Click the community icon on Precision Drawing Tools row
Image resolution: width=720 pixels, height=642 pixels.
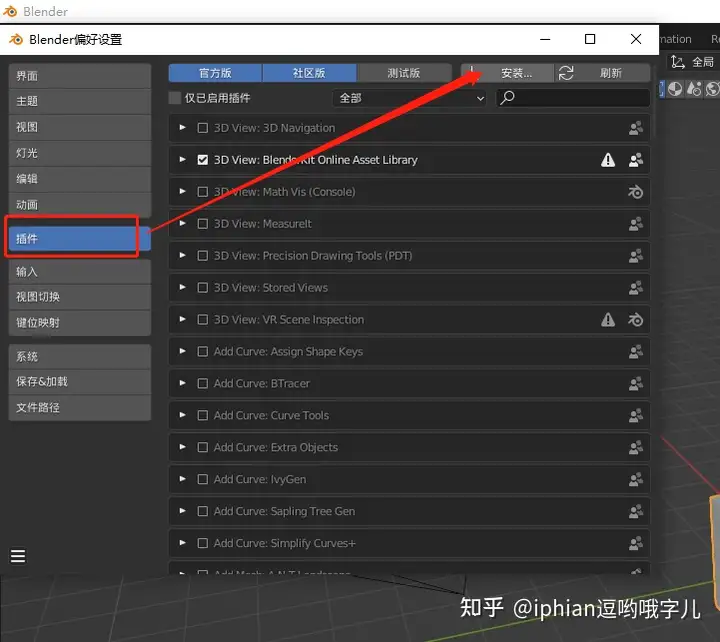636,256
